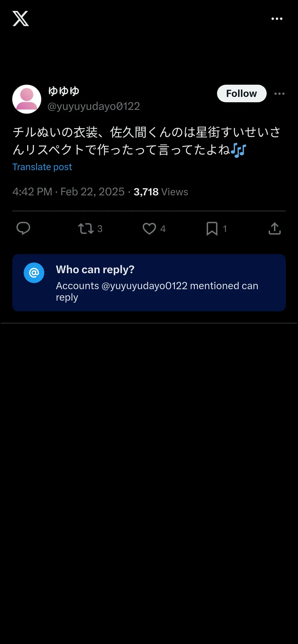The height and width of the screenshot is (644, 298).
Task: Click the Japanese post text body
Action: (147, 141)
